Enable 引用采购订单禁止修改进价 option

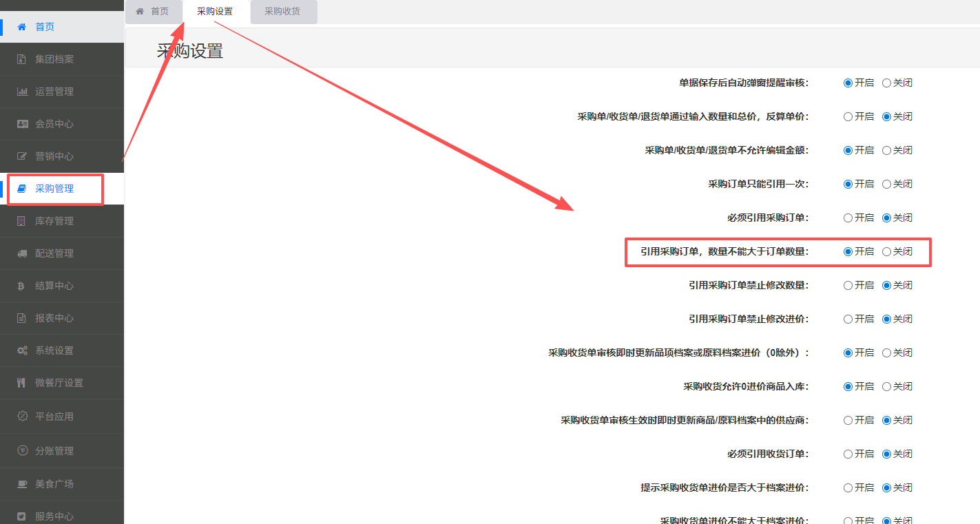[848, 319]
